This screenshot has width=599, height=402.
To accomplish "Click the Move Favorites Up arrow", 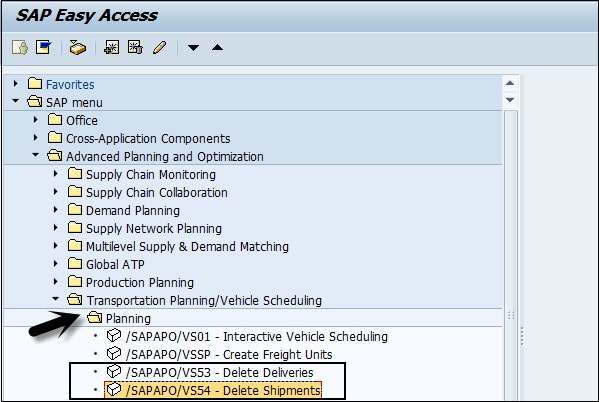I will tap(217, 47).
